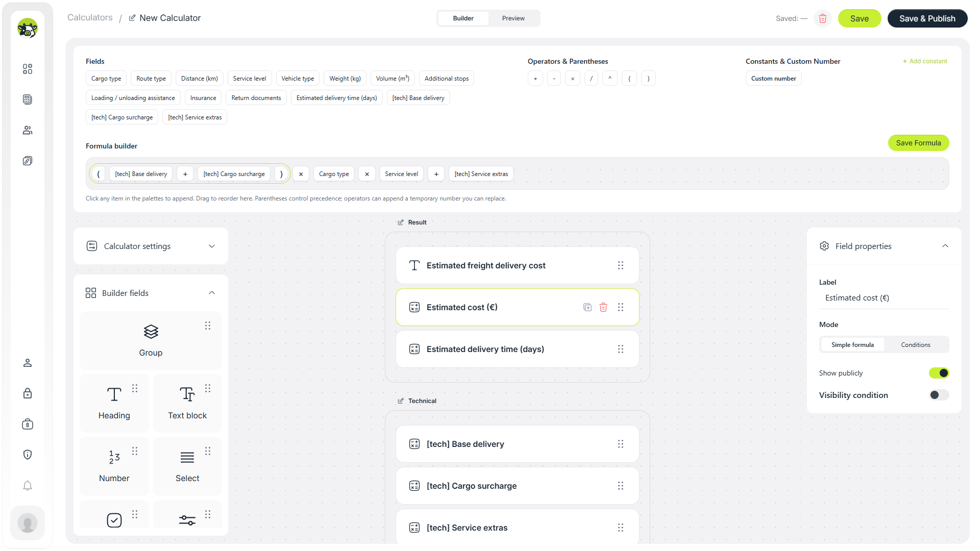Edit the Technical group name pencil icon
The image size is (980, 551).
click(x=401, y=401)
